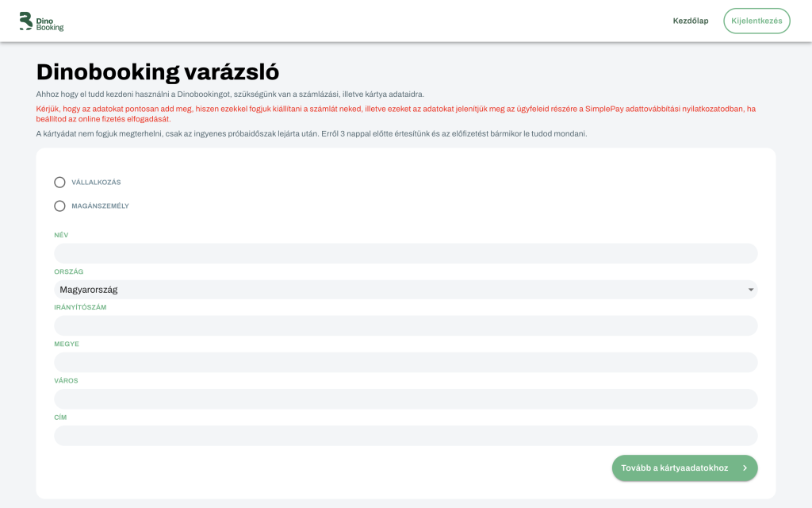
Task: Focus the Név input field
Action: (405, 254)
